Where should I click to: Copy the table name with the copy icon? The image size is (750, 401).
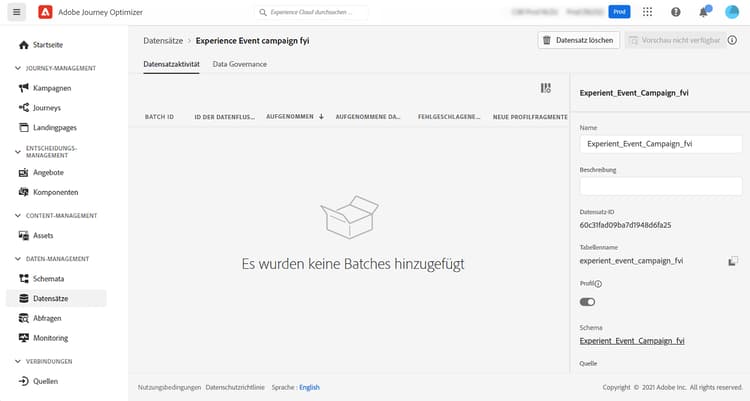(x=733, y=261)
